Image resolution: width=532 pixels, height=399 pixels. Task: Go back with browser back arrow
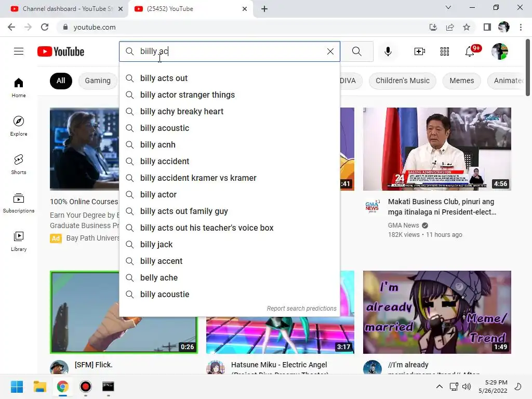(x=11, y=27)
